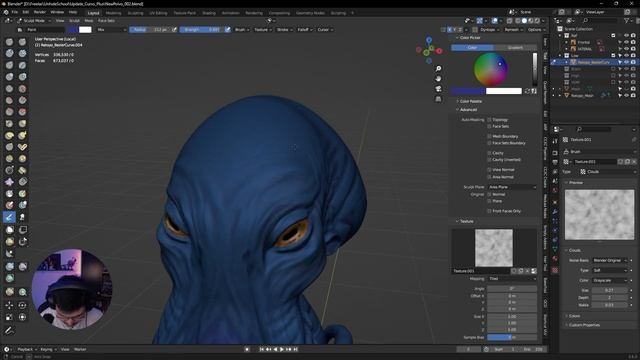Open the Options popover in header
640x360 pixels.
click(x=536, y=30)
